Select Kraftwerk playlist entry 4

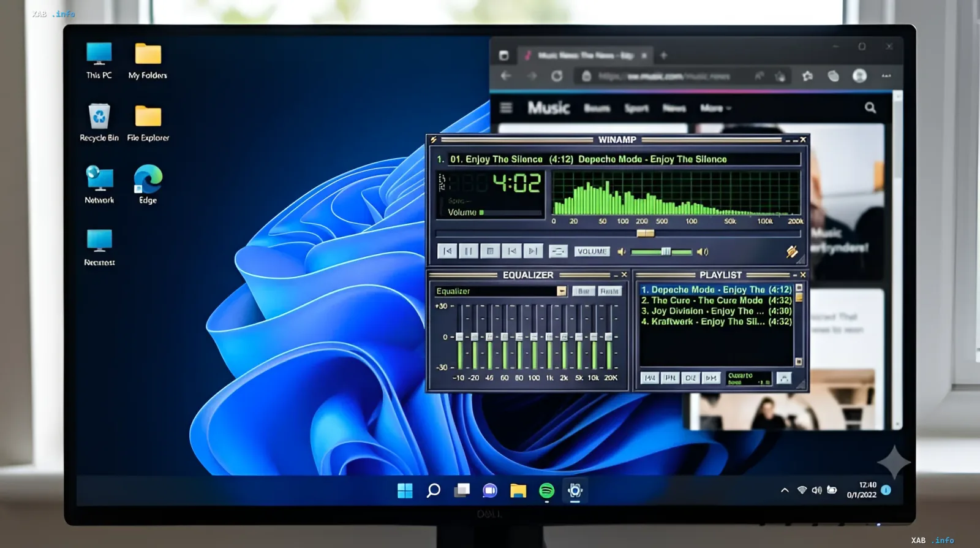(x=716, y=321)
